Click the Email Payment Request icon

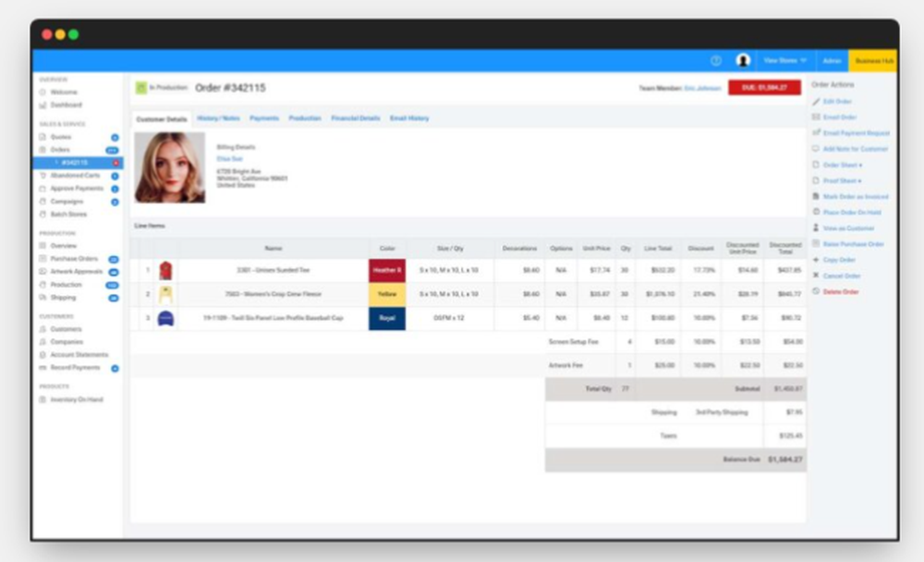click(816, 132)
